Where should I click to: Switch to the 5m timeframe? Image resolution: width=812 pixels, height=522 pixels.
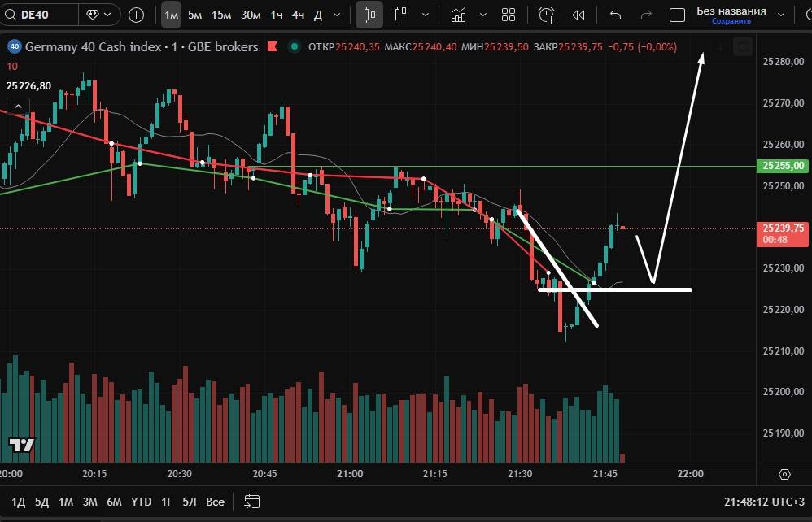[x=195, y=15]
